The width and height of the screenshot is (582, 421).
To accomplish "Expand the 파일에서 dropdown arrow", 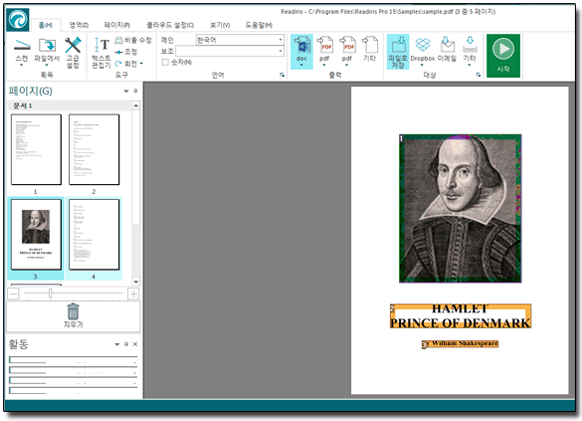I will (47, 65).
